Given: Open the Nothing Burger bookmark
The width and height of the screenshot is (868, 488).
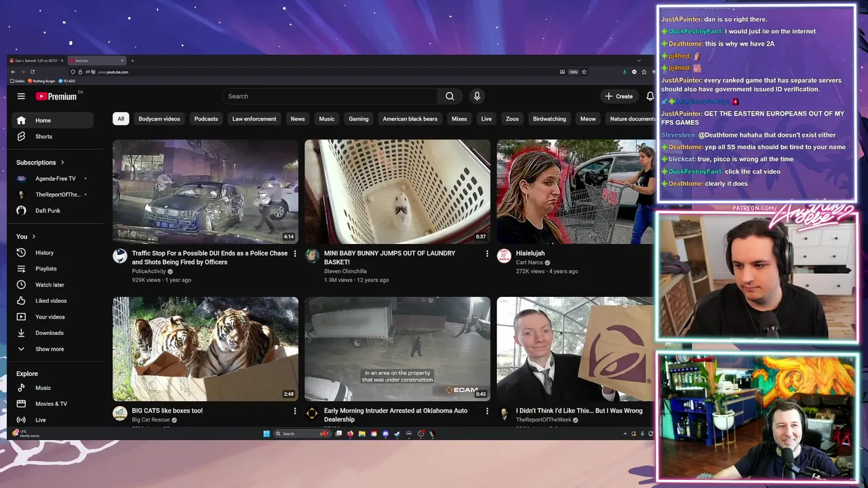Looking at the screenshot, I should coord(41,81).
